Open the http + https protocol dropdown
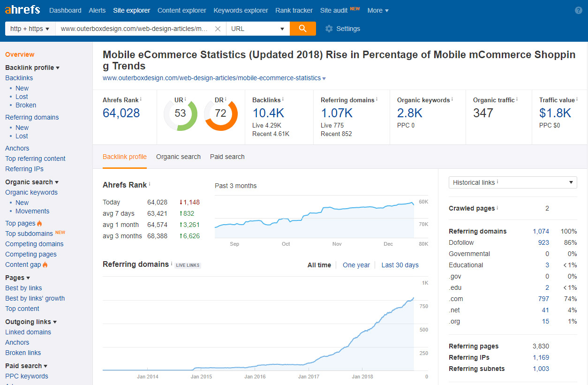This screenshot has width=588, height=385. 30,29
